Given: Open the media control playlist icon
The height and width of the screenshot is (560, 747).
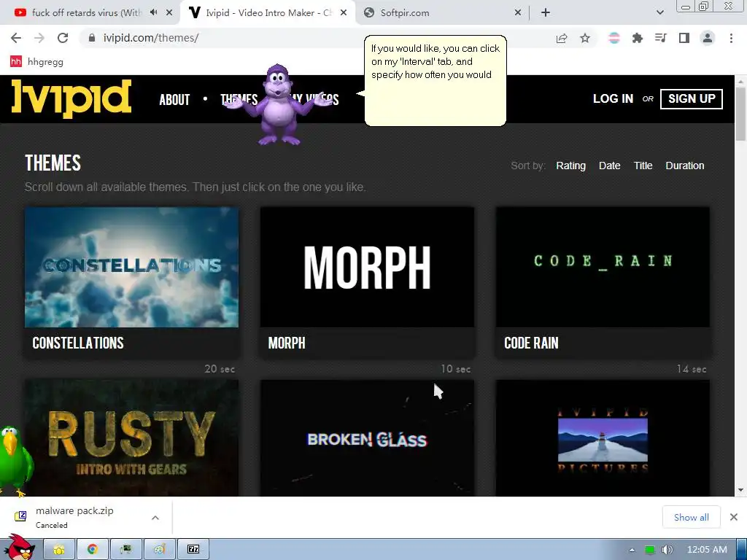Looking at the screenshot, I should pyautogui.click(x=661, y=38).
